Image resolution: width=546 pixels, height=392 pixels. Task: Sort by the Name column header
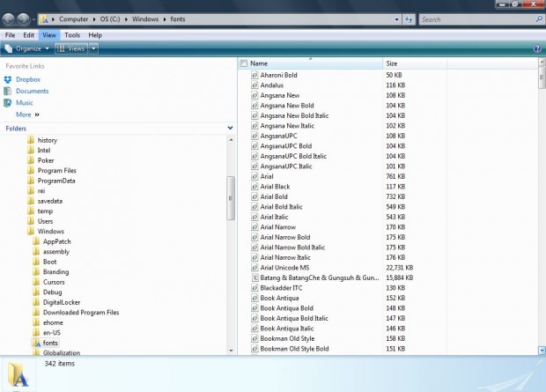pyautogui.click(x=311, y=63)
